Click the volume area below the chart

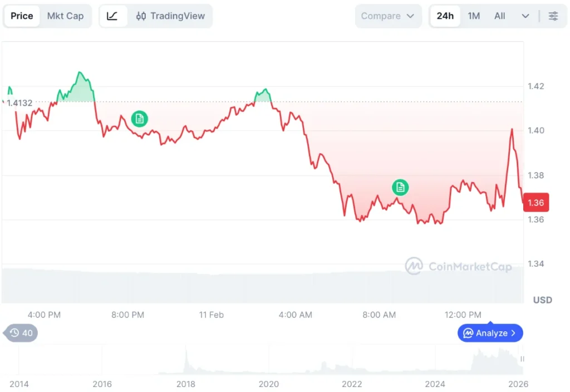point(262,284)
